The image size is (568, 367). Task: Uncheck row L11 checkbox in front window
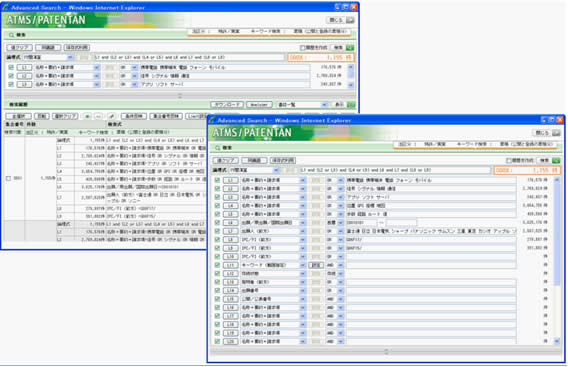click(217, 265)
